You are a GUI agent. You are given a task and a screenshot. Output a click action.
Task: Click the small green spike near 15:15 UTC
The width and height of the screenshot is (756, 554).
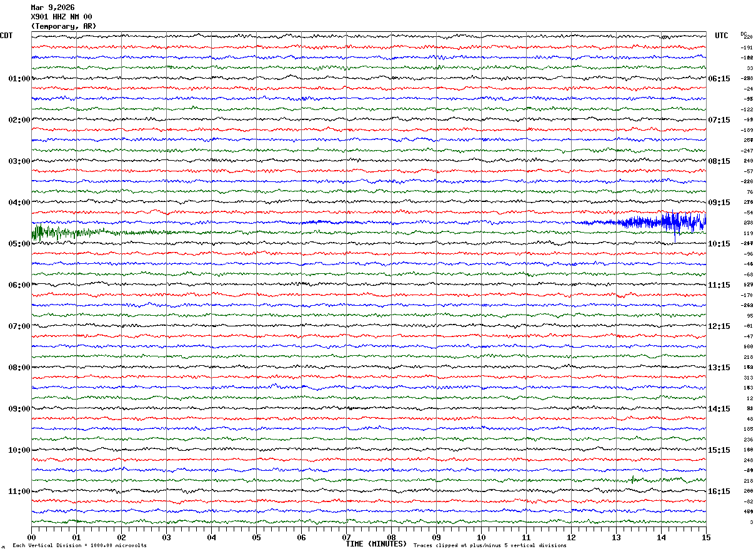(x=633, y=480)
